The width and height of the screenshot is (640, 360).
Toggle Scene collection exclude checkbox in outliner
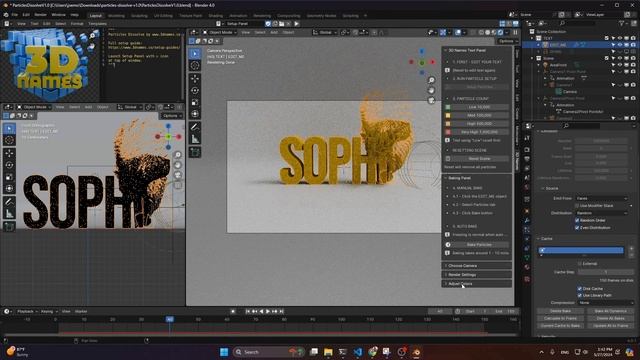click(607, 58)
